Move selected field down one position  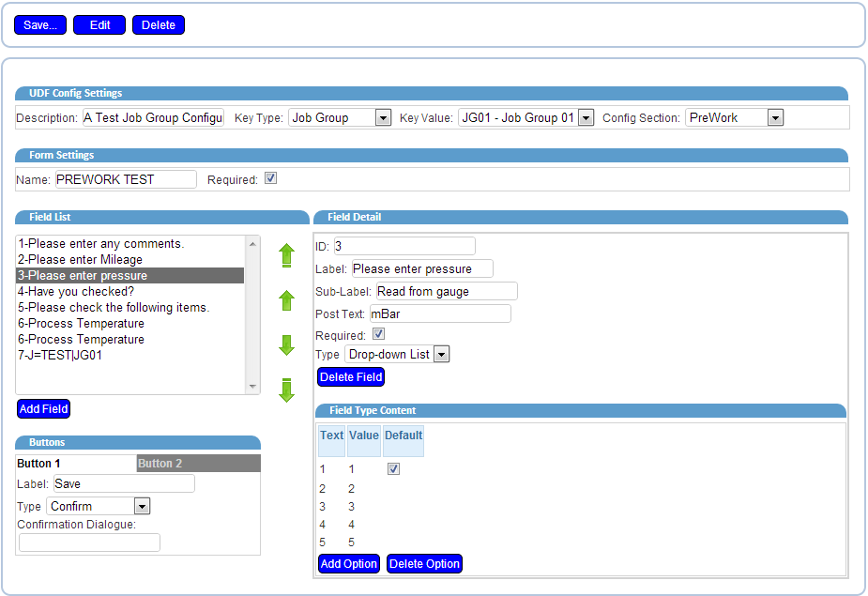[x=286, y=345]
